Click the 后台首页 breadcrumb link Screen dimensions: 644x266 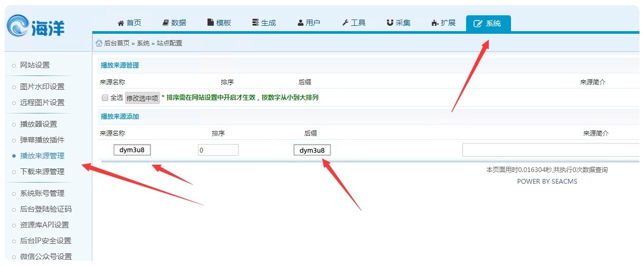(x=116, y=43)
